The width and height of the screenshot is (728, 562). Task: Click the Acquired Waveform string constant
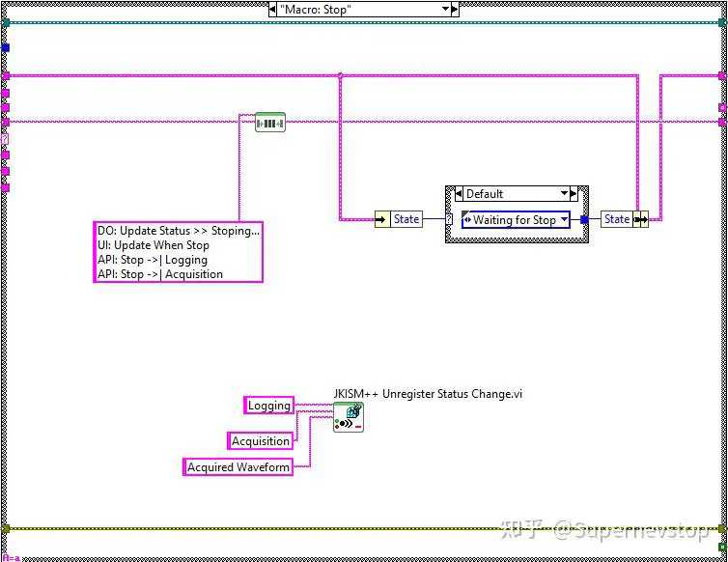tap(238, 466)
